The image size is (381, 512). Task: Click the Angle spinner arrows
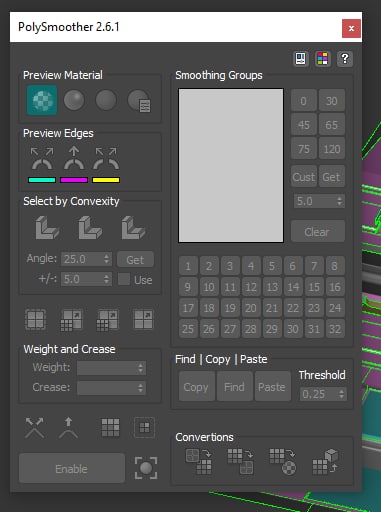point(107,259)
